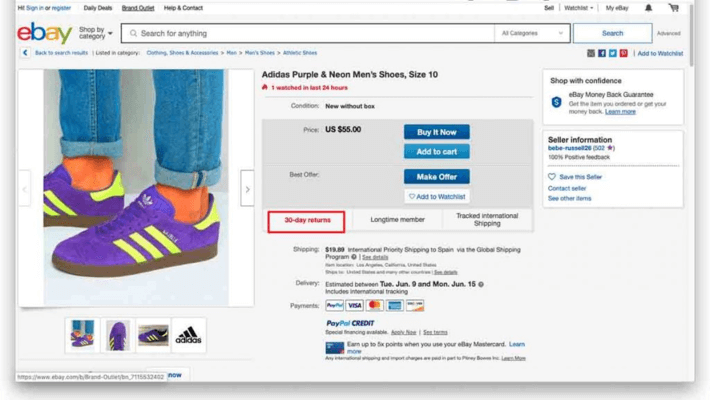Open Daily Deals menu item

click(98, 8)
